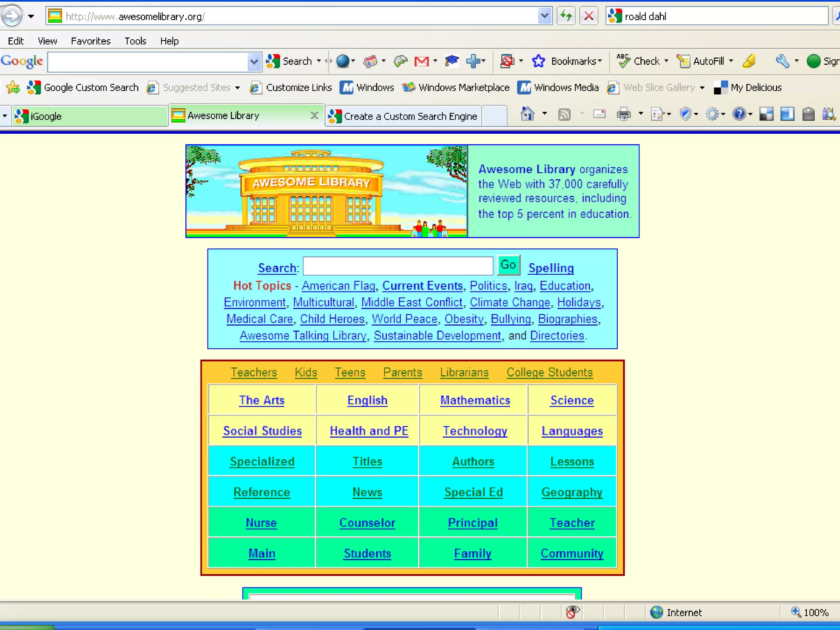
Task: Click the Awesome Library Search text field
Action: point(397,266)
